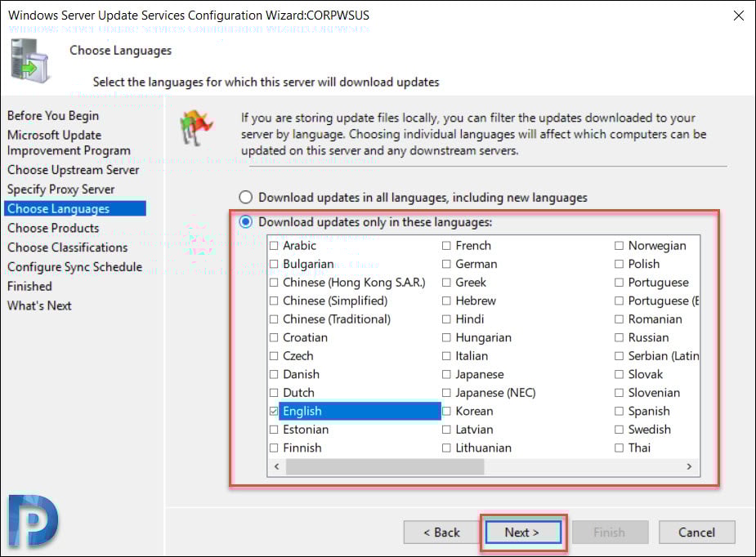This screenshot has height=557, width=756.
Task: Click the server wizard icon in header
Action: click(29, 61)
